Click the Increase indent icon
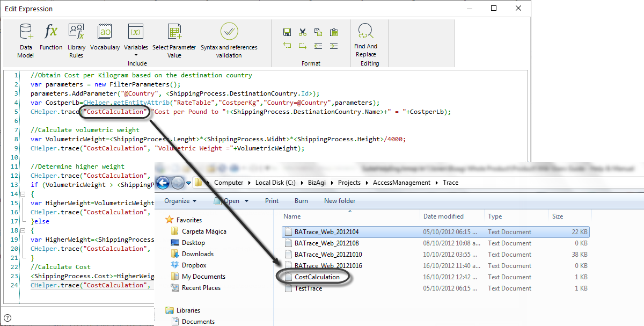The height and width of the screenshot is (326, 644). coord(334,46)
